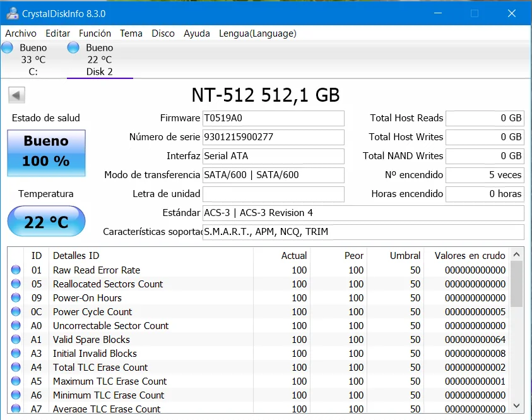Open the Archivo menu
The width and height of the screenshot is (532, 420).
click(21, 33)
